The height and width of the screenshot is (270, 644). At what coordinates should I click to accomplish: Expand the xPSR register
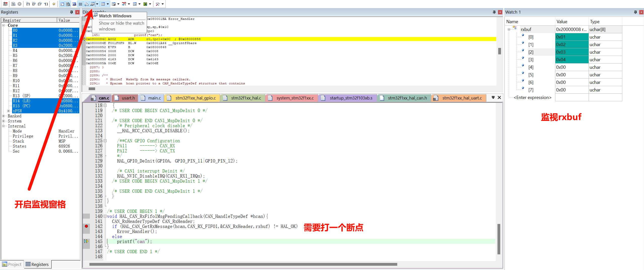9,111
